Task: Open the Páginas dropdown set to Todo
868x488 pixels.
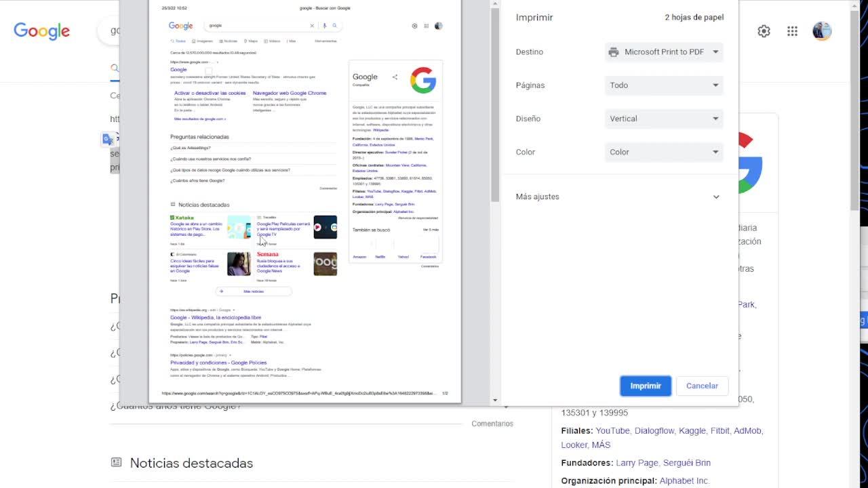Action: (x=664, y=85)
